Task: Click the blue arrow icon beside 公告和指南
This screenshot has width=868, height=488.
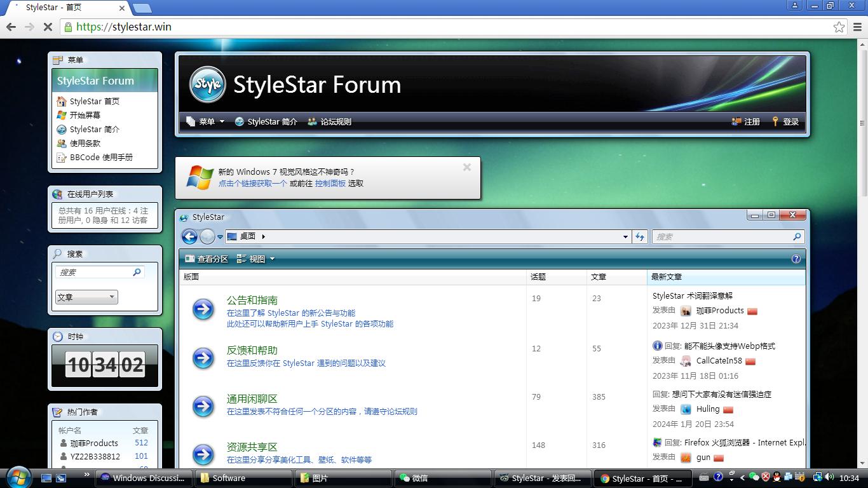Action: coord(203,309)
